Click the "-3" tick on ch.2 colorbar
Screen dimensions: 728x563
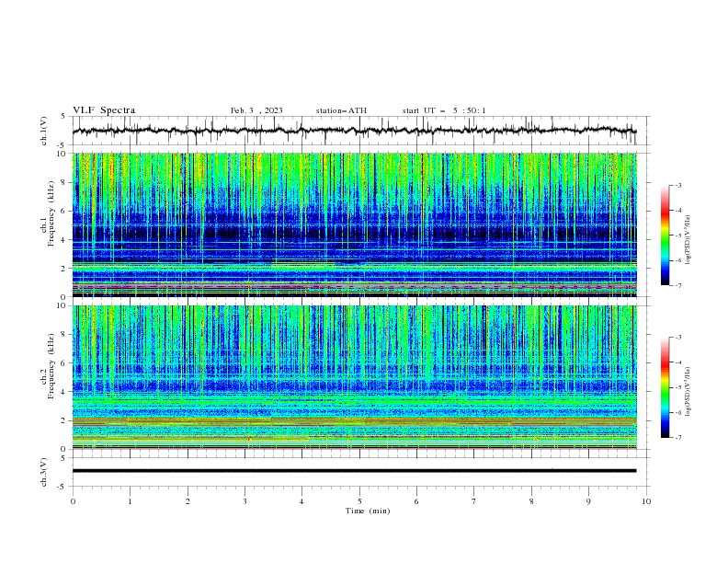[x=677, y=338]
